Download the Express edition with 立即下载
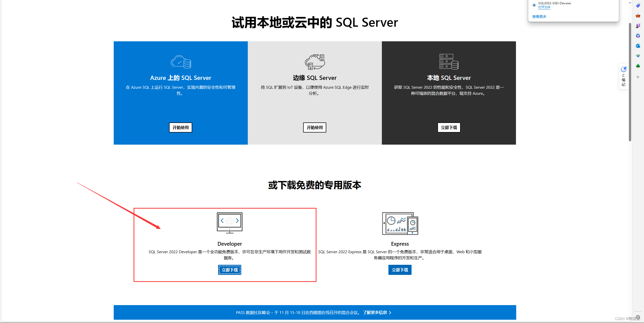644x323 pixels. click(x=400, y=270)
